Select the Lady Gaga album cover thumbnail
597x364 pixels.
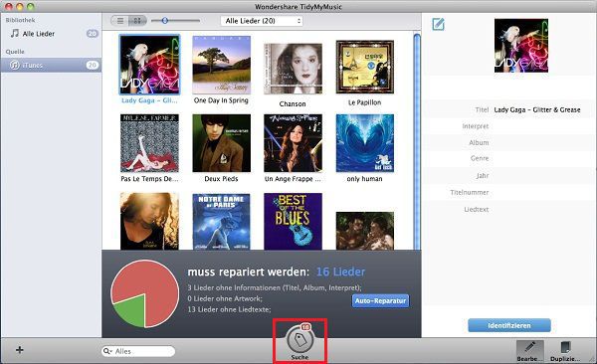[149, 65]
